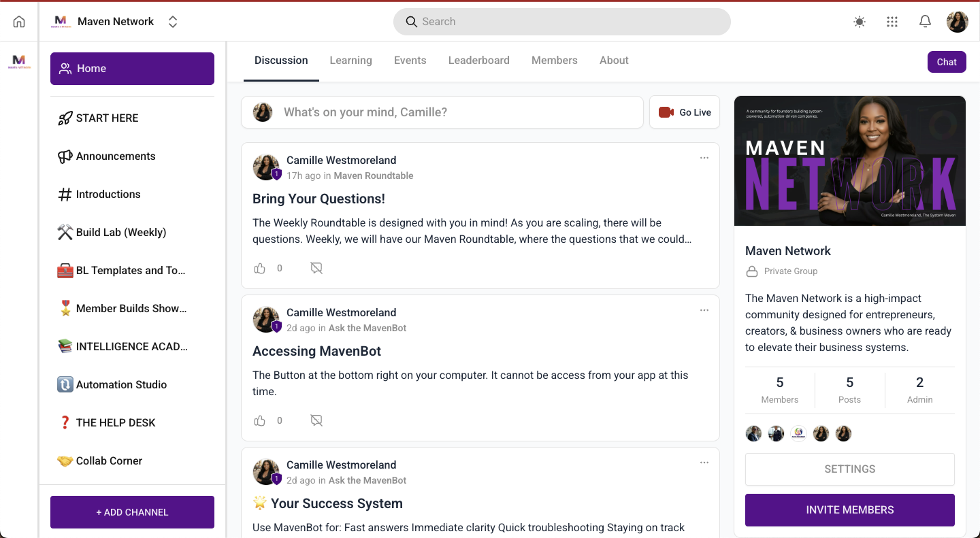Click the + ADD CHANNEL button
This screenshot has height=538, width=980.
click(x=132, y=512)
